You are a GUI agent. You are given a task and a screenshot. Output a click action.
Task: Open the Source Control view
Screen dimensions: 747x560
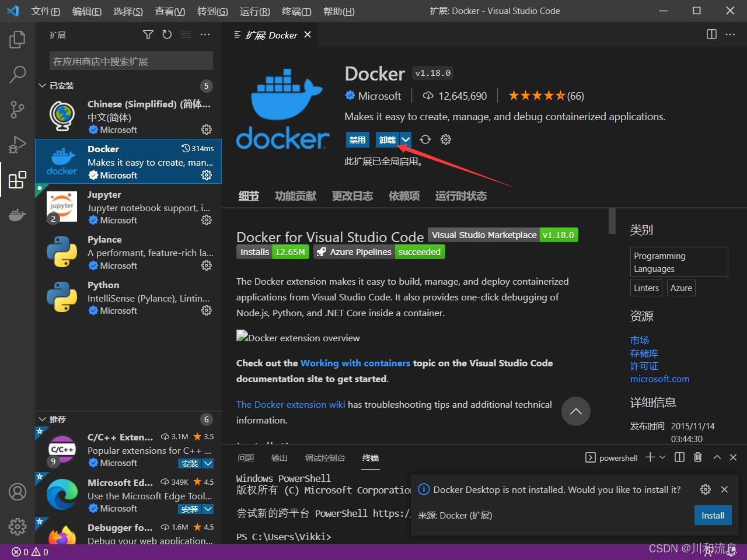pos(18,109)
